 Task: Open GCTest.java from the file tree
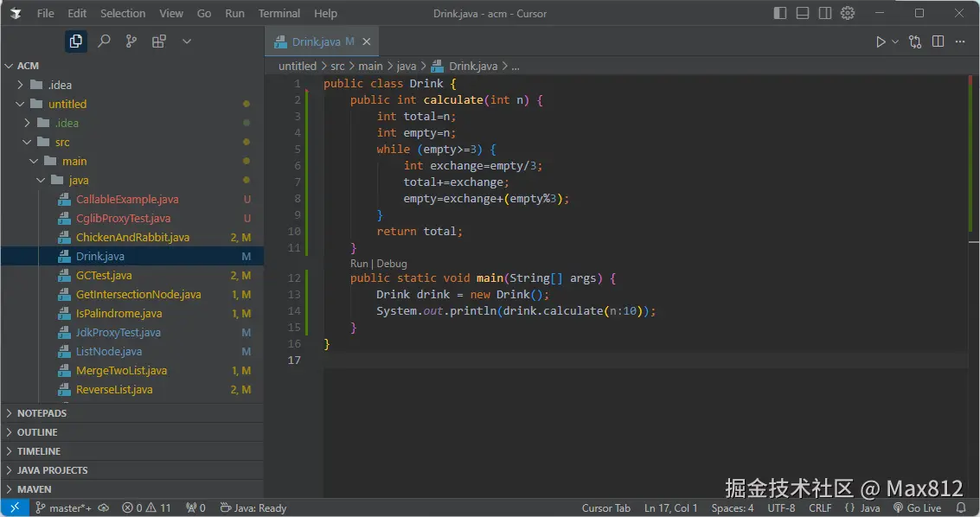coord(104,275)
